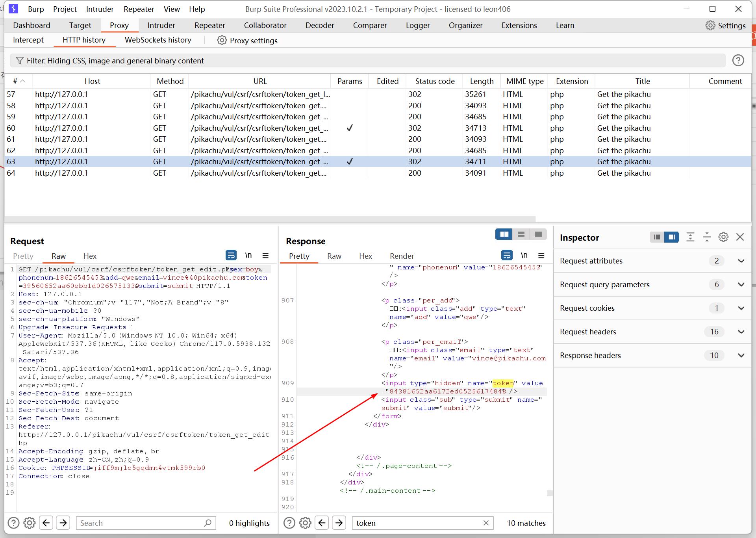Expand all Inspector sections
This screenshot has width=756, height=538.
690,237
